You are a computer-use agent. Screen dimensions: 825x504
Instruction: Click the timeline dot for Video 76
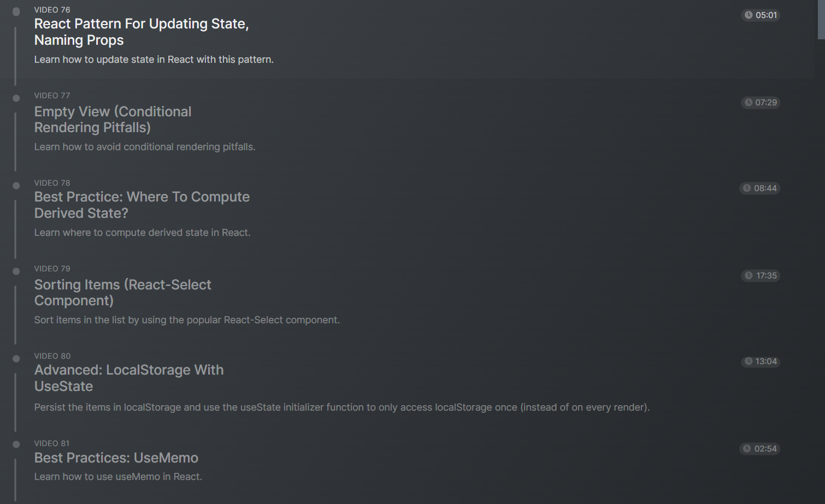(16, 11)
